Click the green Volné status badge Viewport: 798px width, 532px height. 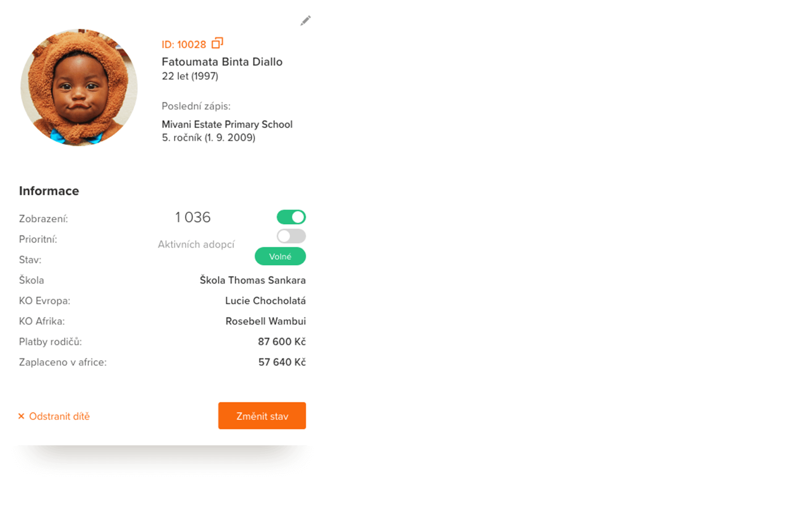coord(280,256)
